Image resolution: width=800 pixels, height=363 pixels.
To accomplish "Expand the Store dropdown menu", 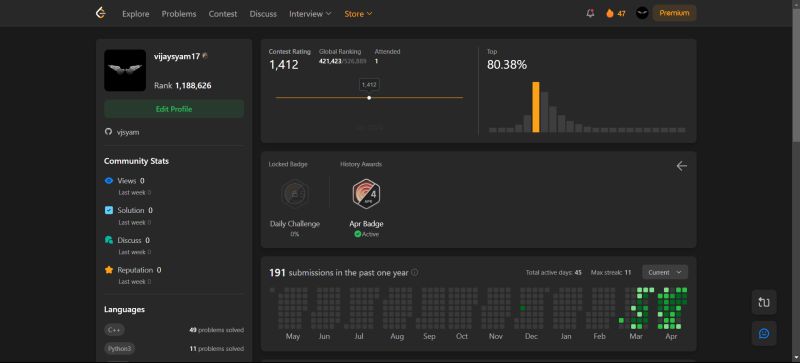I will click(x=358, y=14).
